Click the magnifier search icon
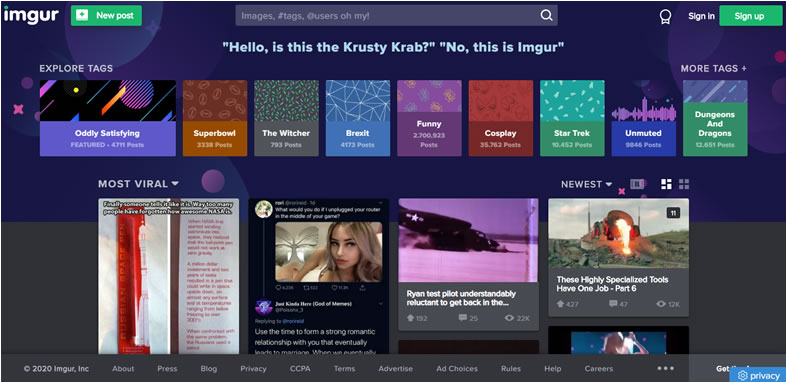786x382 pixels. tap(546, 16)
